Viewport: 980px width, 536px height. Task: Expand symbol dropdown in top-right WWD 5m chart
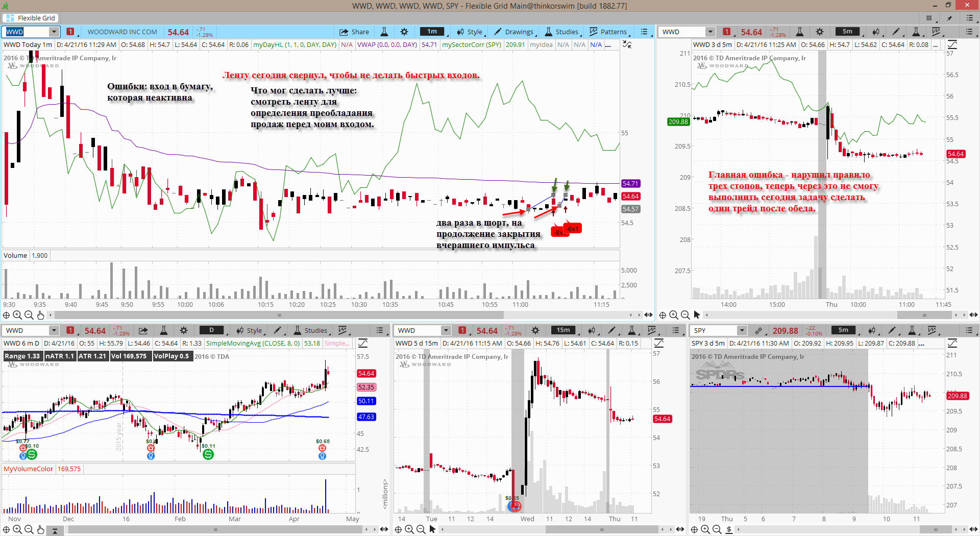[710, 32]
